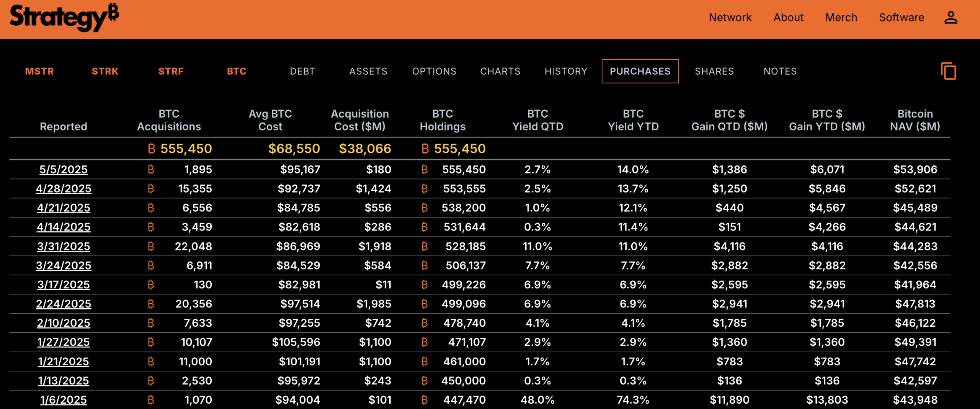Click the $53,906 Bitcoin NAV cell

pos(915,169)
